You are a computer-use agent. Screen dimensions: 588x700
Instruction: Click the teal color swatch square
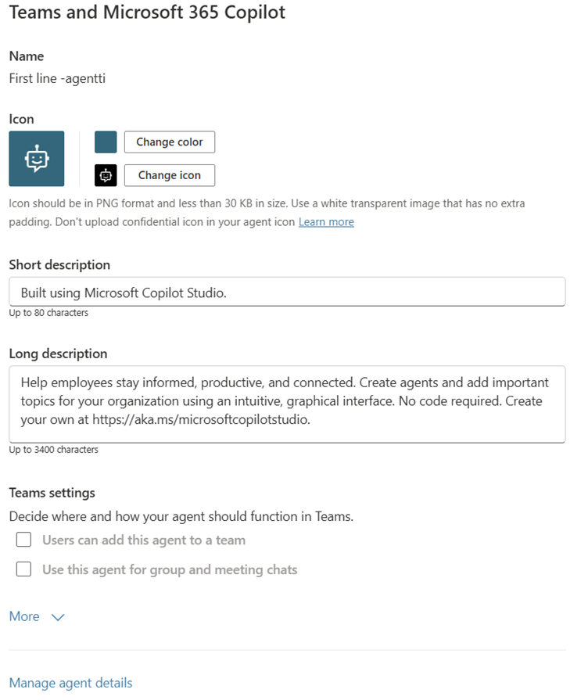click(x=106, y=142)
